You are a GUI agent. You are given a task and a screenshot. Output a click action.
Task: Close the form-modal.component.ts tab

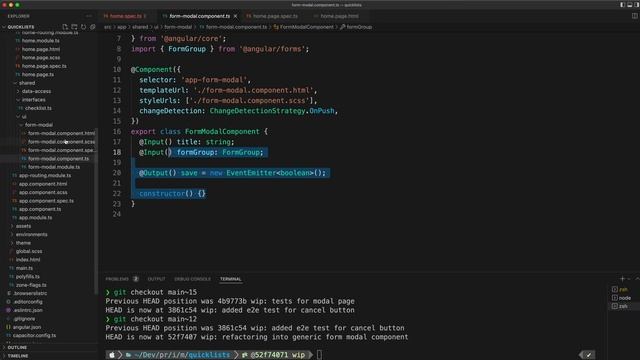coord(236,16)
